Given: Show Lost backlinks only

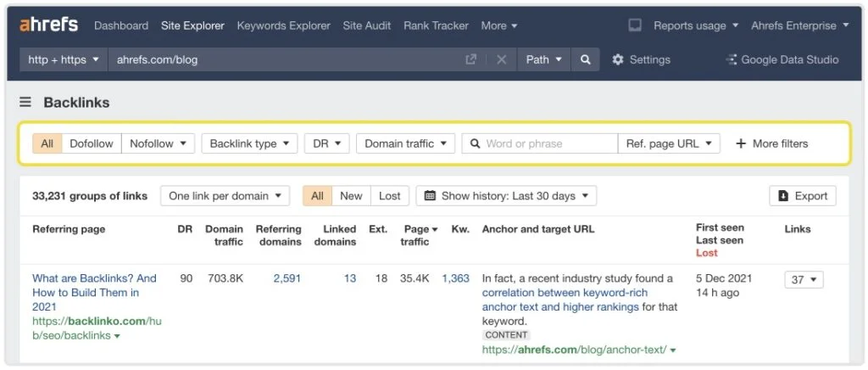Looking at the screenshot, I should 390,195.
